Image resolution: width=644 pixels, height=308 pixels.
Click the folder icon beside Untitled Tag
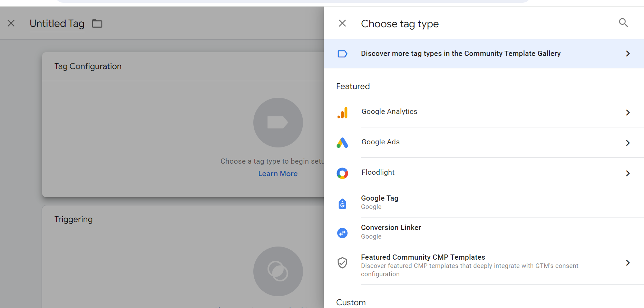tap(97, 23)
